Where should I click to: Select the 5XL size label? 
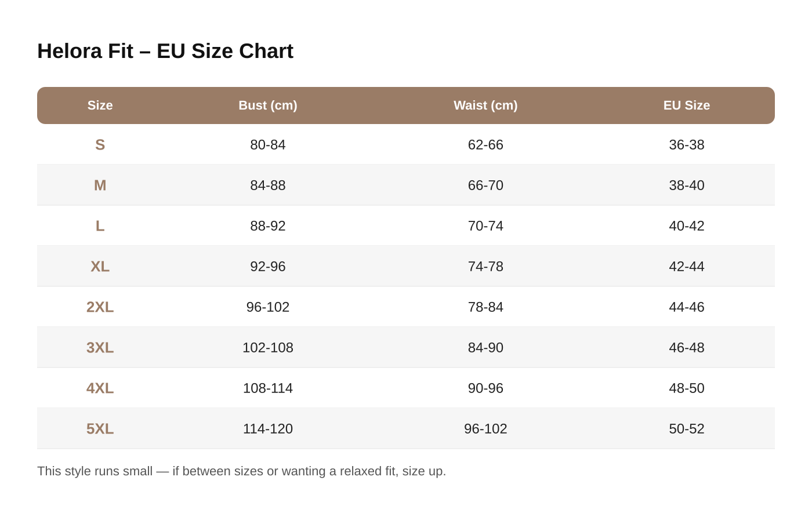tap(100, 429)
